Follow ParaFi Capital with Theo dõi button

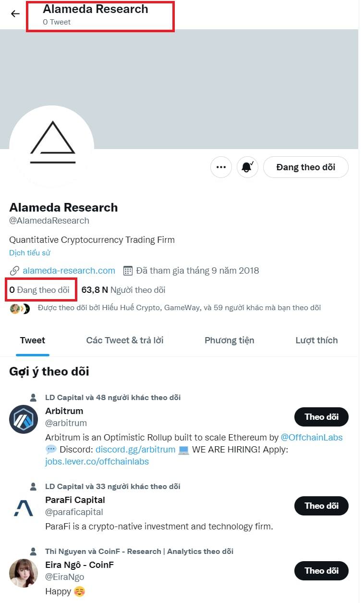(321, 506)
